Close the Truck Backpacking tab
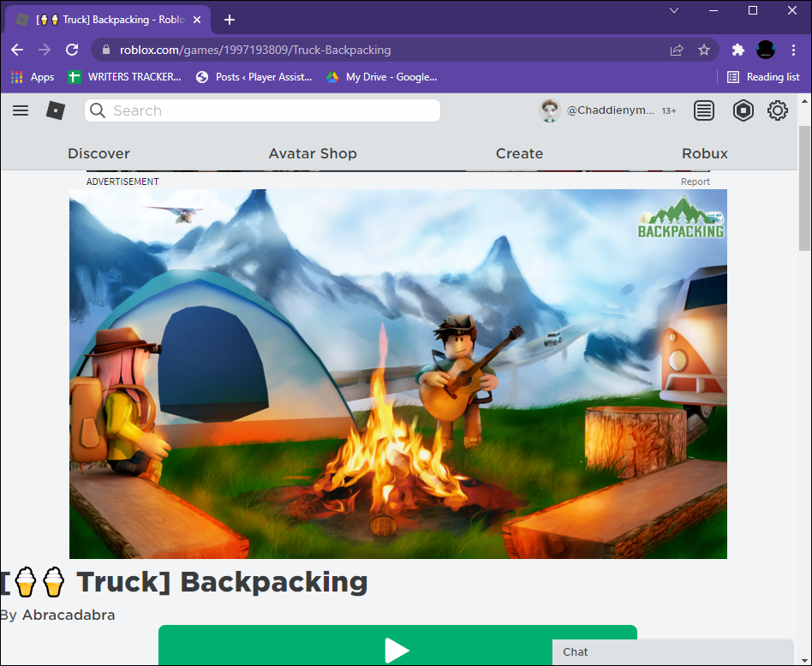 [x=197, y=21]
